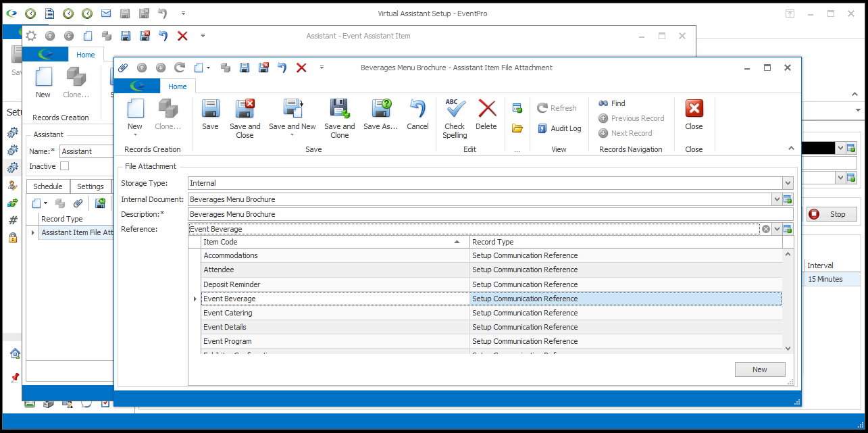Save the file attachment record
868x433 pixels.
pos(210,115)
